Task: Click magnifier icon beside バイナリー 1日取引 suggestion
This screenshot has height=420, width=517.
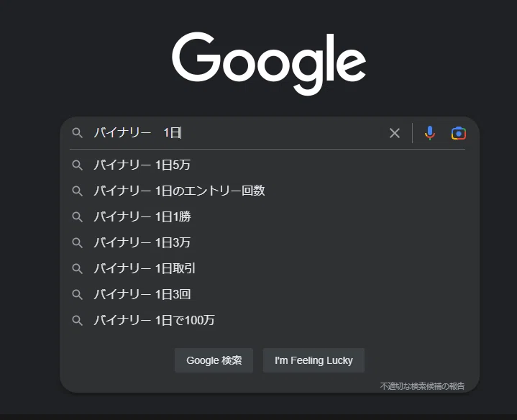Action: click(77, 268)
